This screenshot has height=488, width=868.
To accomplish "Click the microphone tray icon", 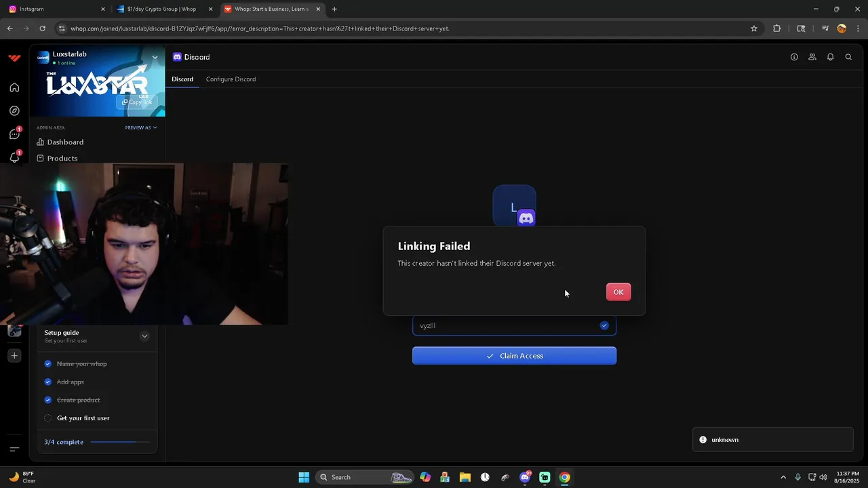I will [x=797, y=477].
